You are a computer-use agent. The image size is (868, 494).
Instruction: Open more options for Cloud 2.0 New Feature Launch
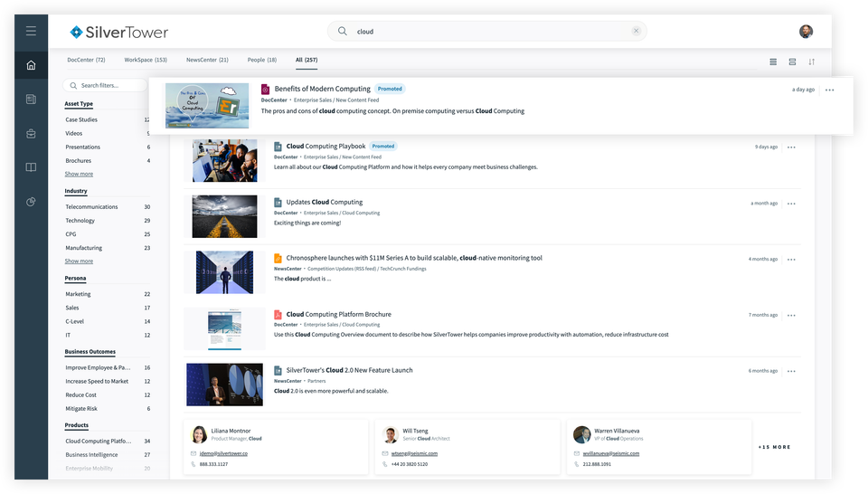pos(791,371)
